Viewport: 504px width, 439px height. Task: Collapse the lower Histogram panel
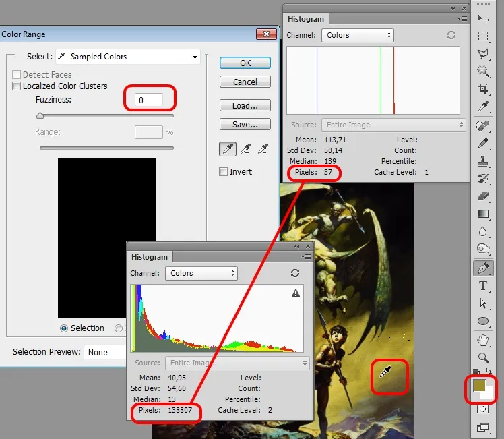[296, 246]
